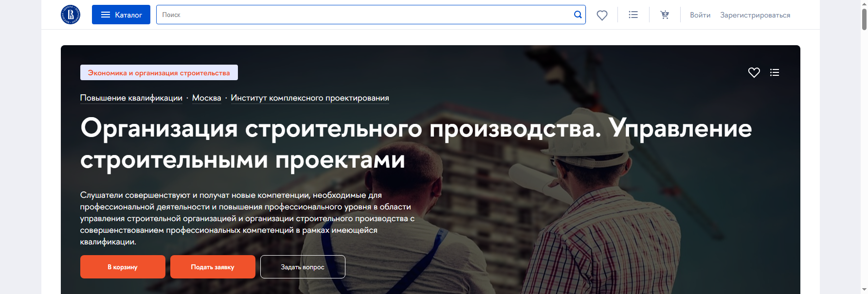Open Повышение квалификации link
The width and height of the screenshot is (868, 294).
[x=131, y=98]
